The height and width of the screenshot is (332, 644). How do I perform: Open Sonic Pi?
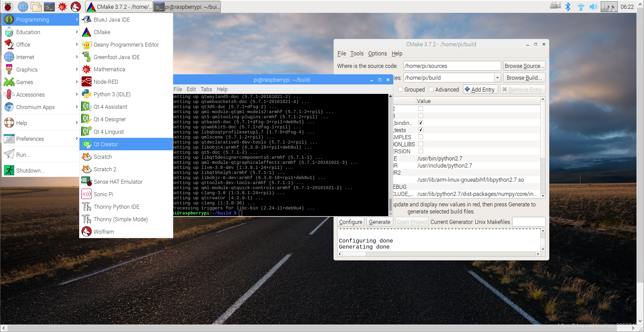pos(126,194)
